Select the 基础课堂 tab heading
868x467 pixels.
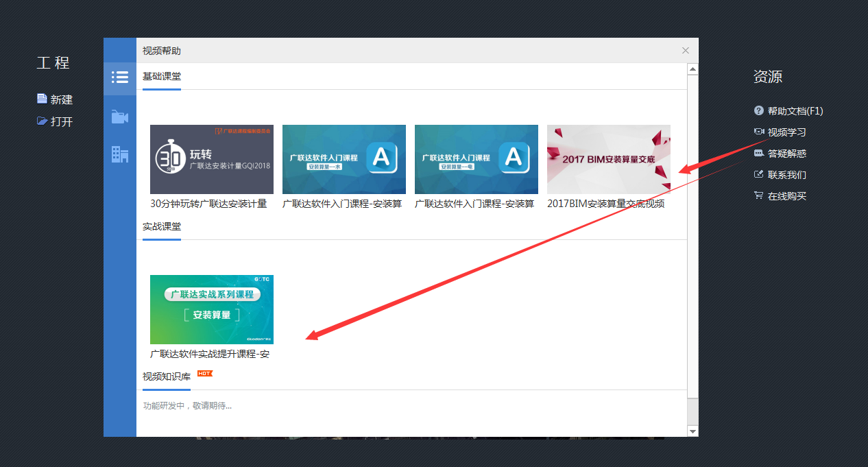[x=162, y=76]
